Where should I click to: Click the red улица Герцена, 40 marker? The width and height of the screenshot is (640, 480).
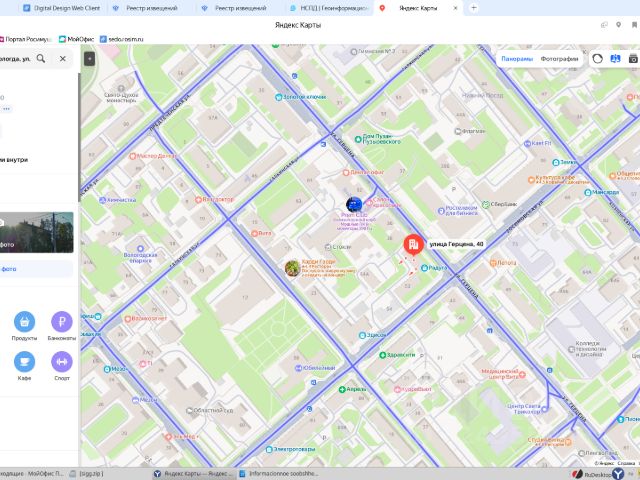pos(413,244)
